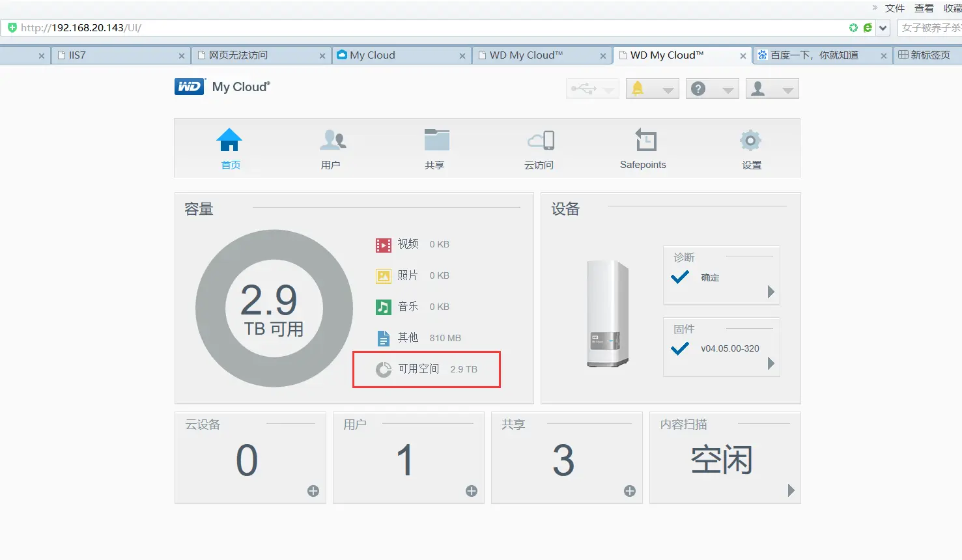Click the diagnostics checkmark icon
Screen dimensions: 962x560
(680, 277)
